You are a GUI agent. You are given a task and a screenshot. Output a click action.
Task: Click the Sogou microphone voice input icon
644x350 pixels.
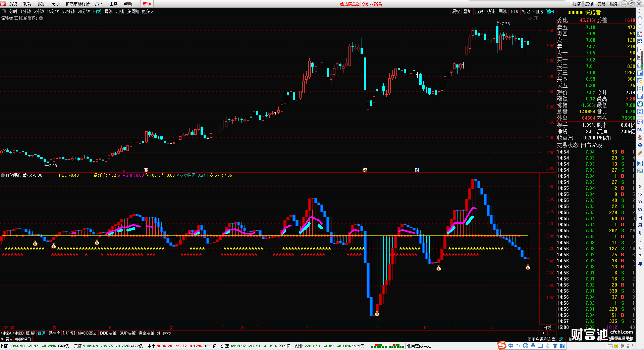coord(533,346)
